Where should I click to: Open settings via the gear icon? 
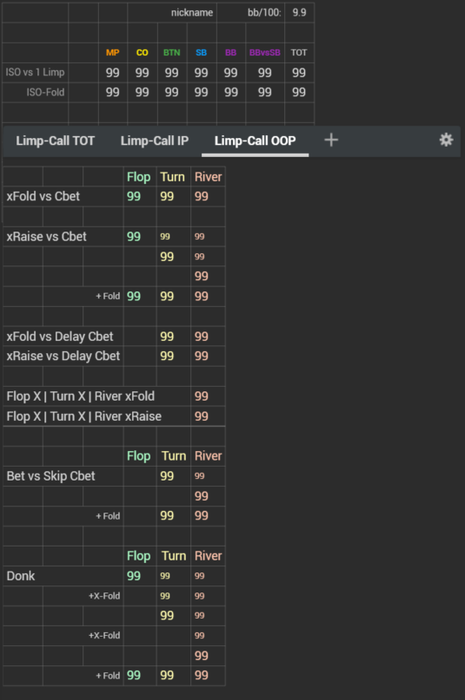(x=446, y=140)
